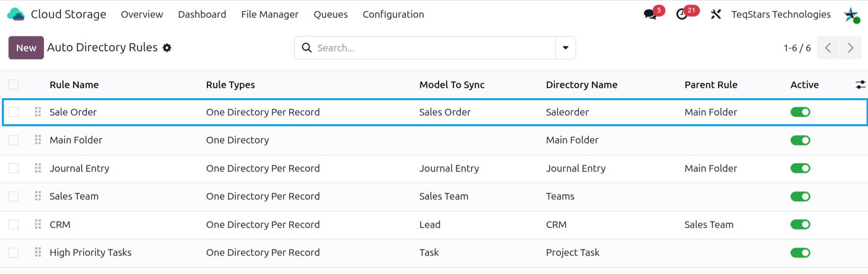Open the debug tools wrench icon
Screen dimensions: 868x274
coord(716,14)
